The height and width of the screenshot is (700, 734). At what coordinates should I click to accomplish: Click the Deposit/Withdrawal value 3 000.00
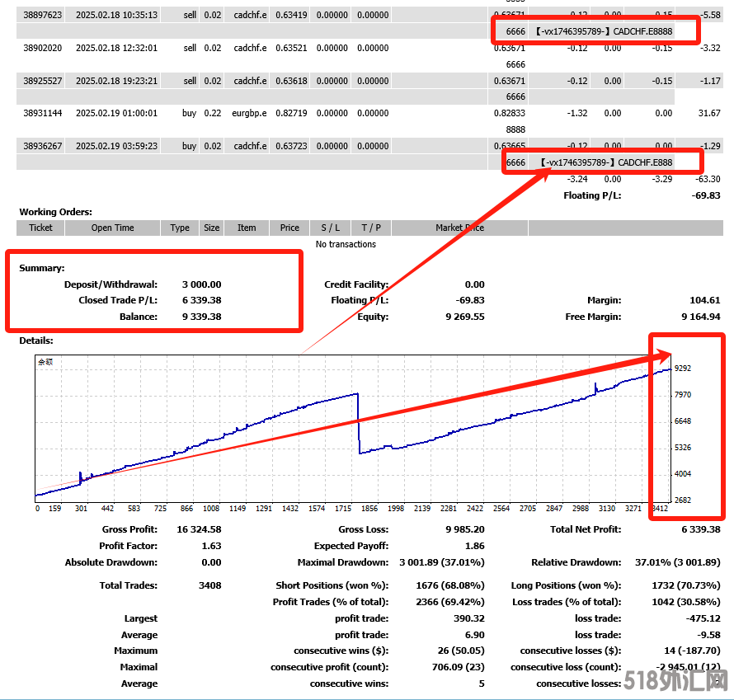click(x=201, y=284)
